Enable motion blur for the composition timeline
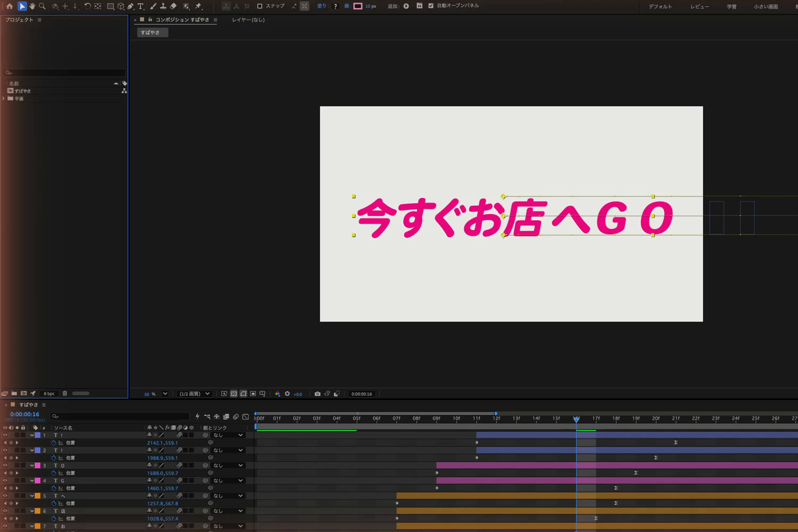Screen dimensions: 798x532 coord(236,417)
